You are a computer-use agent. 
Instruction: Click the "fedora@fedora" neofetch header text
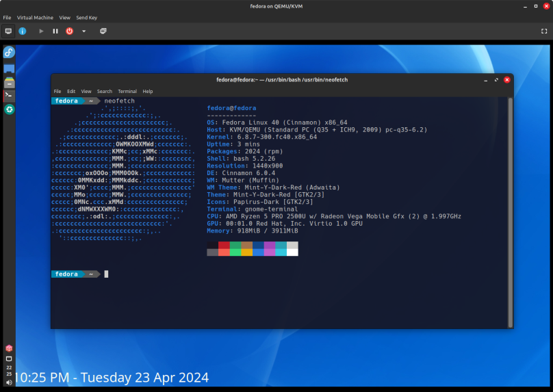point(231,108)
